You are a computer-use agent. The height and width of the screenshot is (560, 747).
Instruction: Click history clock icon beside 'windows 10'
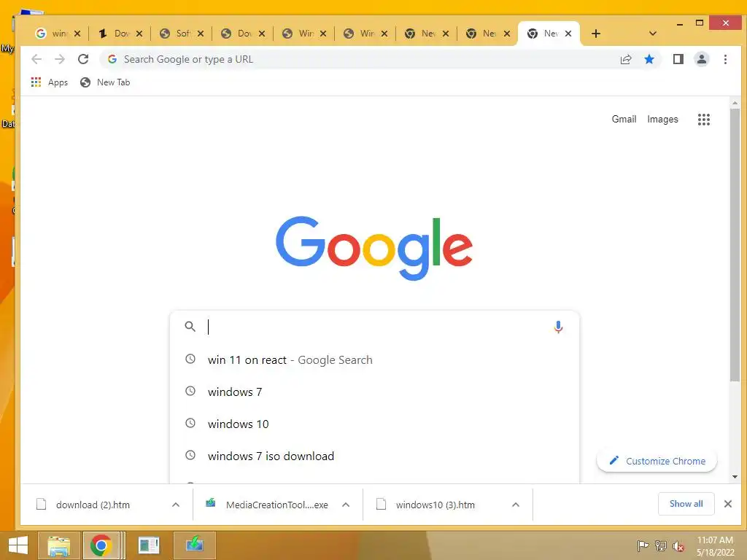(190, 423)
